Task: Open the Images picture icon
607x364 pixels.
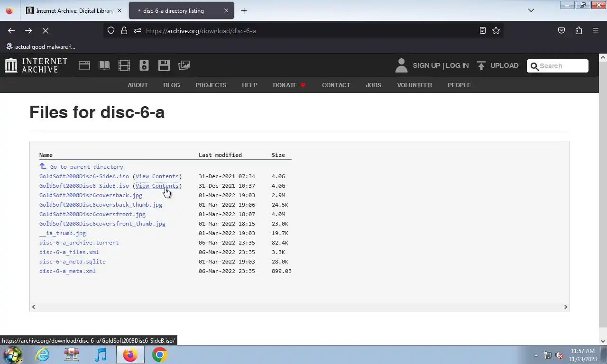Action: pyautogui.click(x=184, y=65)
